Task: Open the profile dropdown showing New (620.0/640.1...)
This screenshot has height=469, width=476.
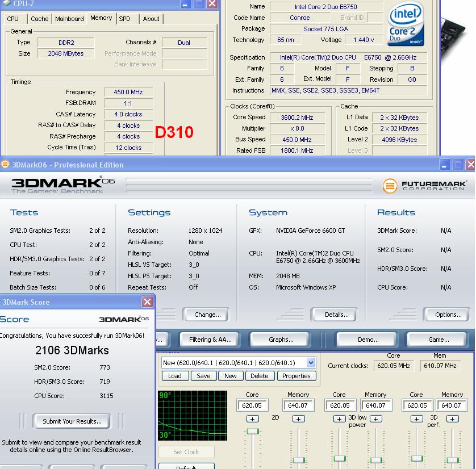Action: 311,362
